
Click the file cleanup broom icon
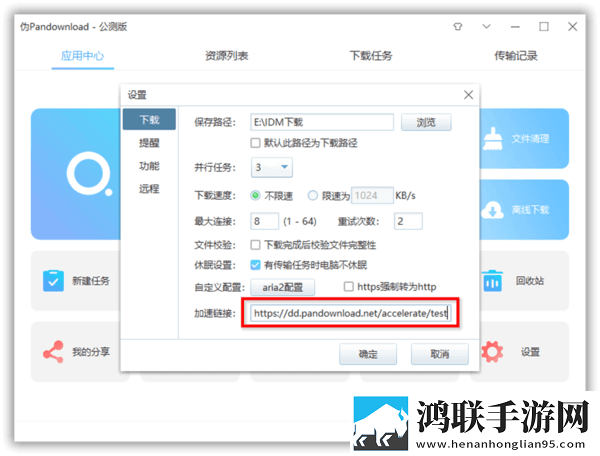[492, 138]
